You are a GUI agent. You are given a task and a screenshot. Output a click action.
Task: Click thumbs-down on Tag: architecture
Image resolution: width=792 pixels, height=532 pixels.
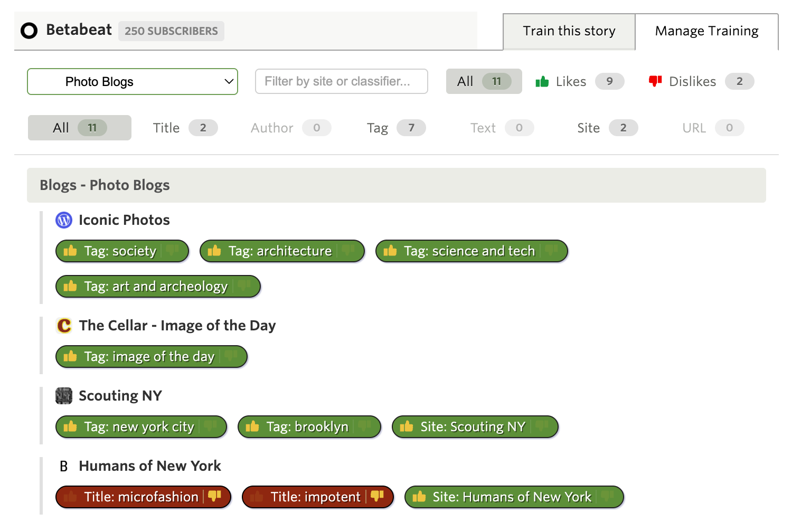pyautogui.click(x=348, y=251)
